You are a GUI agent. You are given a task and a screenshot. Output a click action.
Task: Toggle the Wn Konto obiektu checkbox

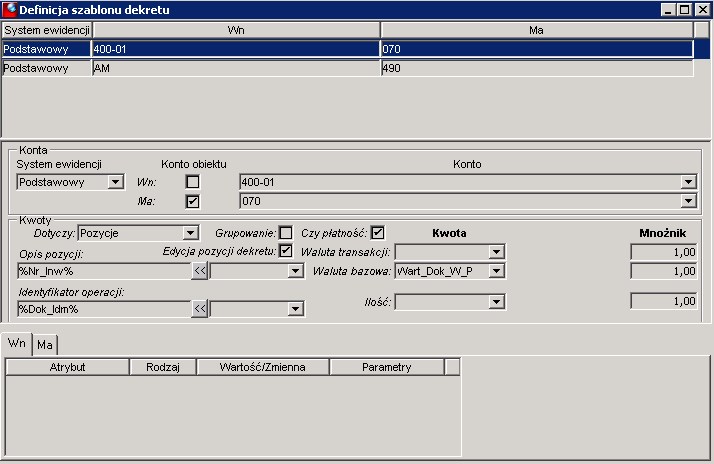tap(193, 182)
